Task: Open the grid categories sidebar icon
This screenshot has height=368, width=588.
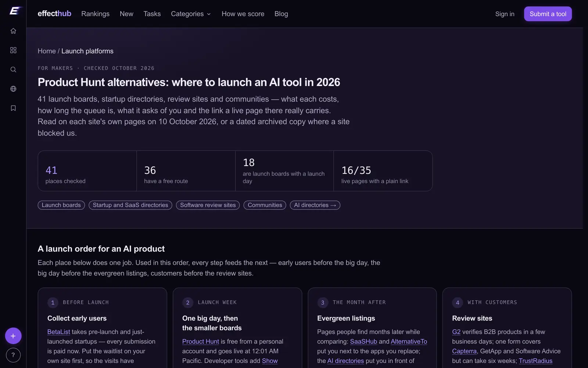Action: [13, 50]
